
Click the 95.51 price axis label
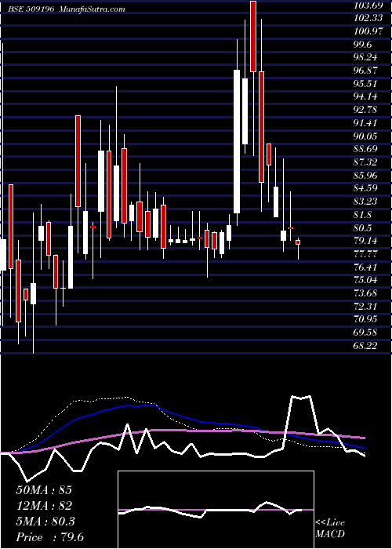click(365, 84)
